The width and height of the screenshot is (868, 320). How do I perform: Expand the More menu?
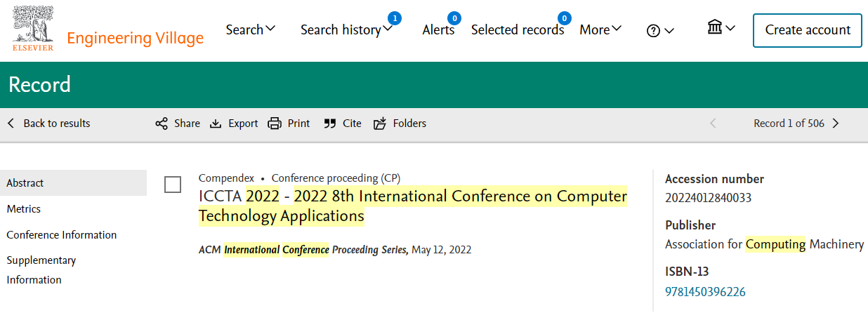tap(600, 29)
